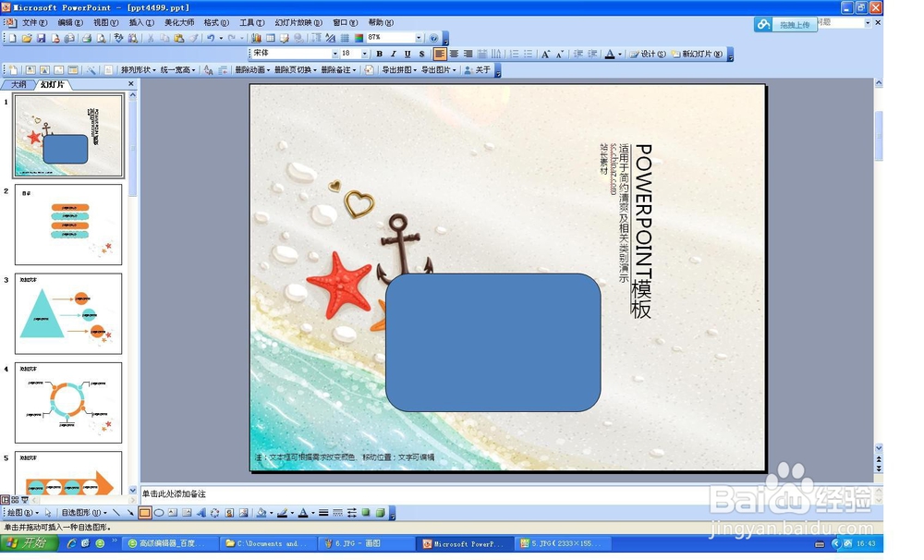Open Print Preview magnifier icon

[101, 38]
